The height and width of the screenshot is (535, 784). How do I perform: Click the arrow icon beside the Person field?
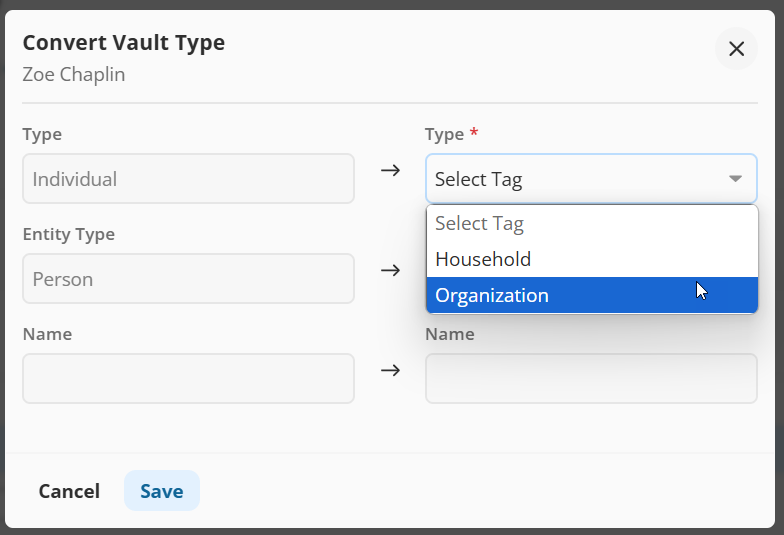pyautogui.click(x=390, y=270)
